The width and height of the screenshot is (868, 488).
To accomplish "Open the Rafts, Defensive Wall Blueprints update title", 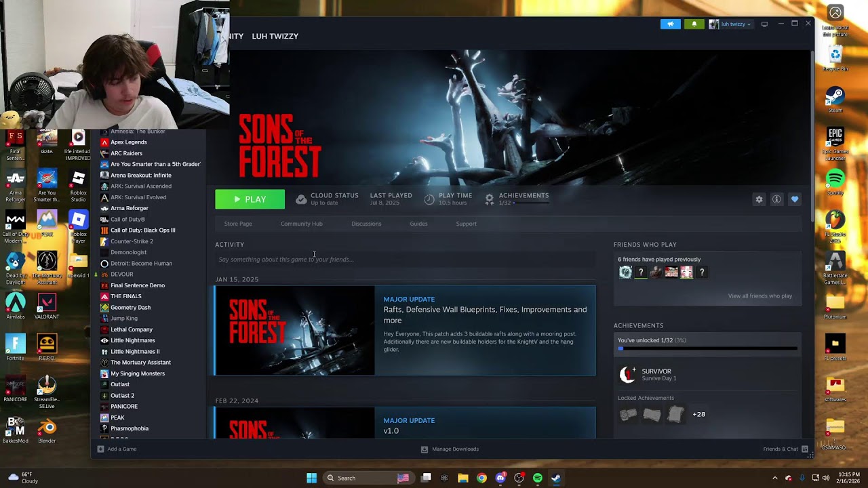I will [485, 314].
